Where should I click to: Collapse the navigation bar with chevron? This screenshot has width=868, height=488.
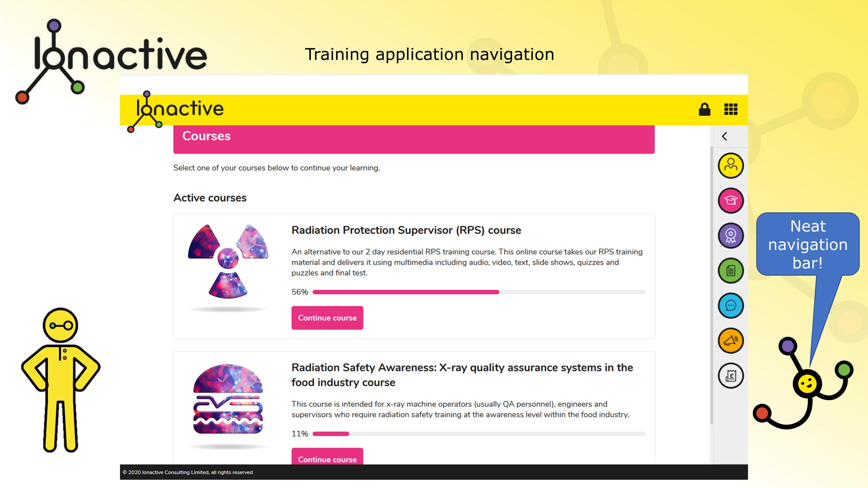725,136
